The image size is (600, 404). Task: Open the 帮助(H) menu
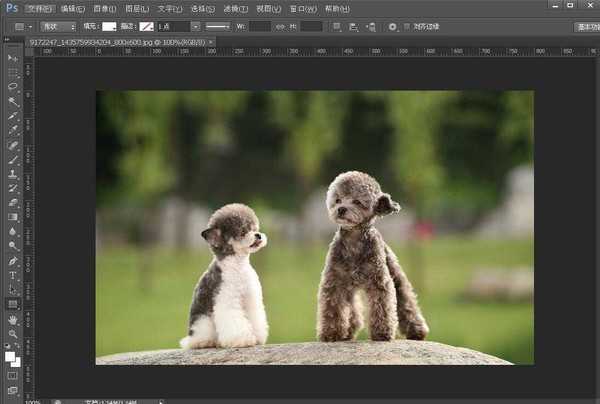click(335, 8)
